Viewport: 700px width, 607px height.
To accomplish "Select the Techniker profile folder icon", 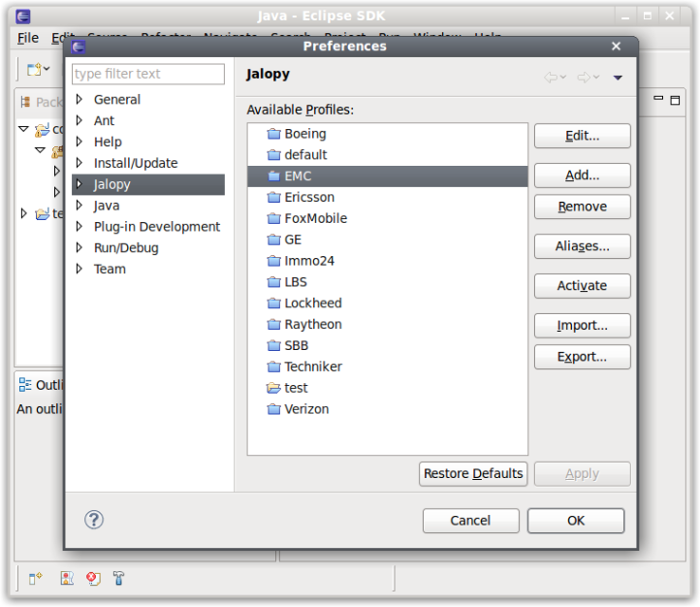I will coord(273,367).
